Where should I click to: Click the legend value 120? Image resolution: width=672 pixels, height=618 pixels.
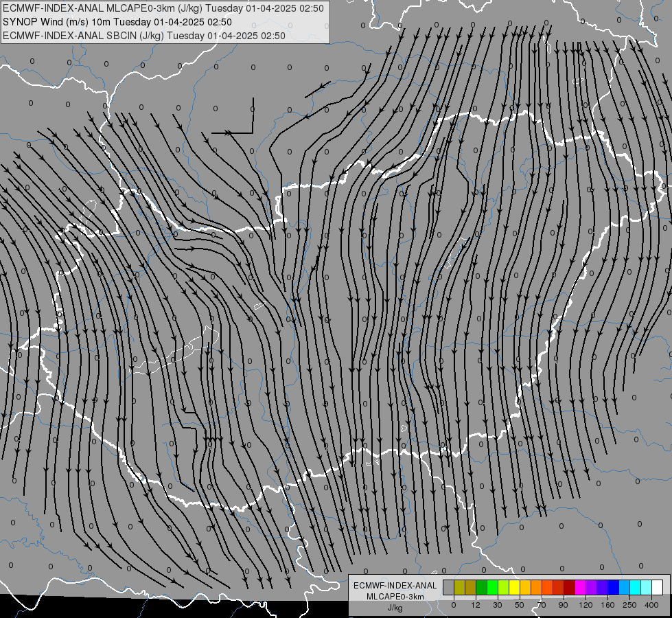click(x=586, y=605)
